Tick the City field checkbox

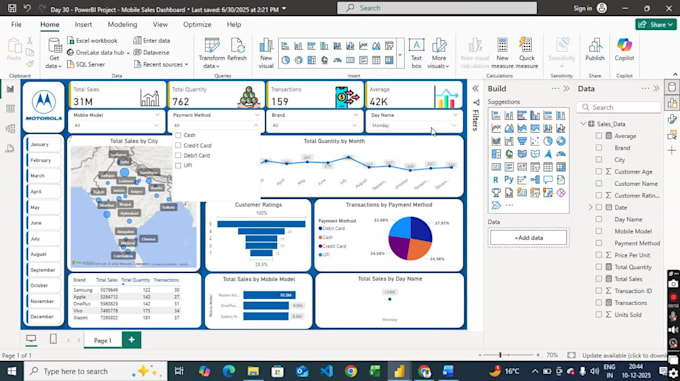(x=598, y=160)
